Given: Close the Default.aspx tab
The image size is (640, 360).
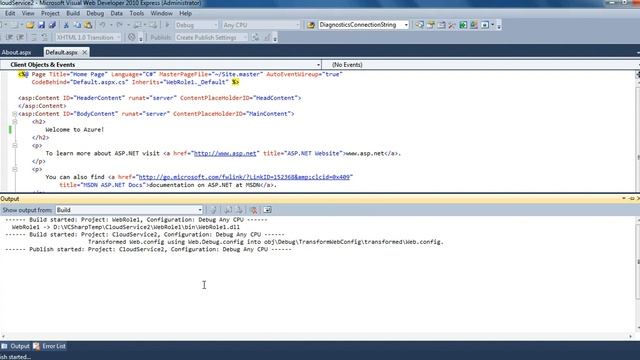Looking at the screenshot, I should (x=84, y=52).
